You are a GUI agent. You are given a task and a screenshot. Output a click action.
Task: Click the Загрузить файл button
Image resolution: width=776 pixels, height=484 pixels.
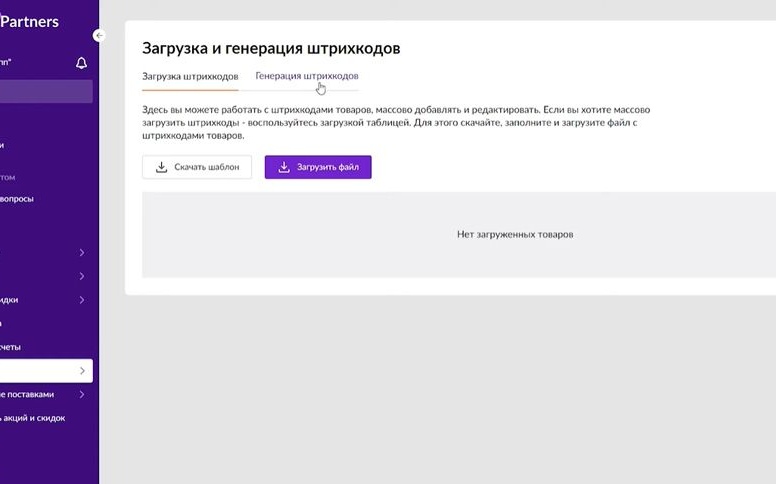pos(318,167)
